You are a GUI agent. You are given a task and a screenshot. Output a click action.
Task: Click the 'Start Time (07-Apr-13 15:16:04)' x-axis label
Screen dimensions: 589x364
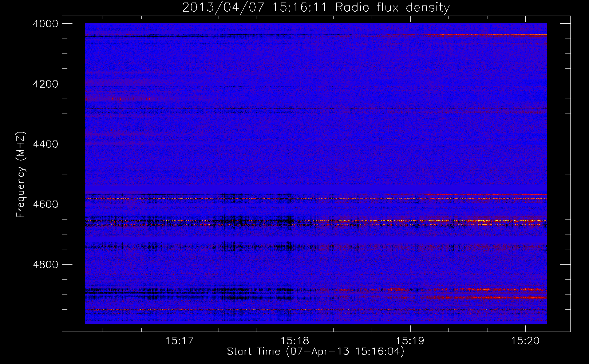[316, 352]
